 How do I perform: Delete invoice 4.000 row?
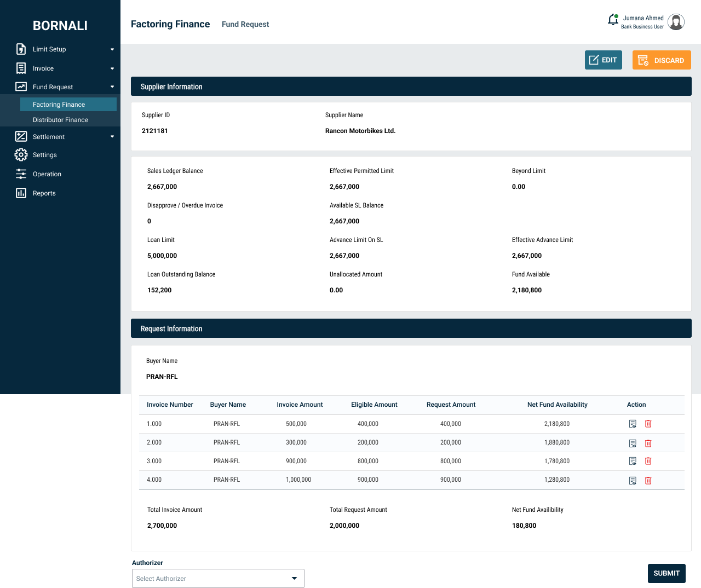point(648,480)
